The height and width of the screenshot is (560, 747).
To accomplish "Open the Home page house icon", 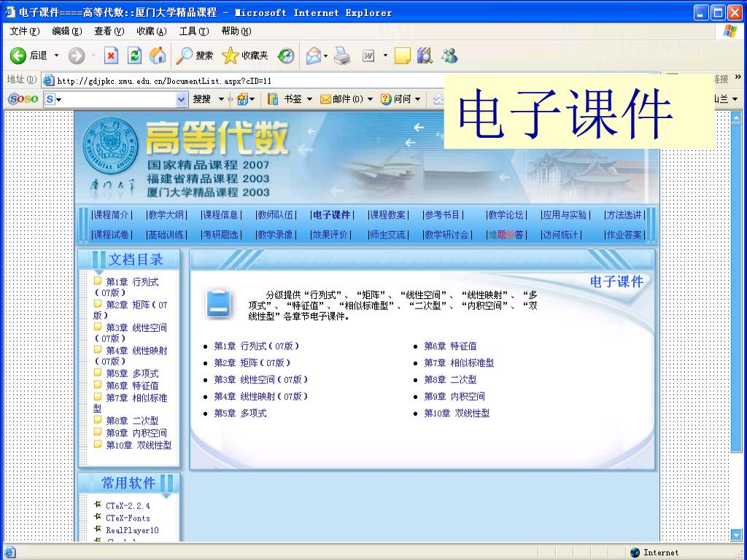I will [x=158, y=55].
